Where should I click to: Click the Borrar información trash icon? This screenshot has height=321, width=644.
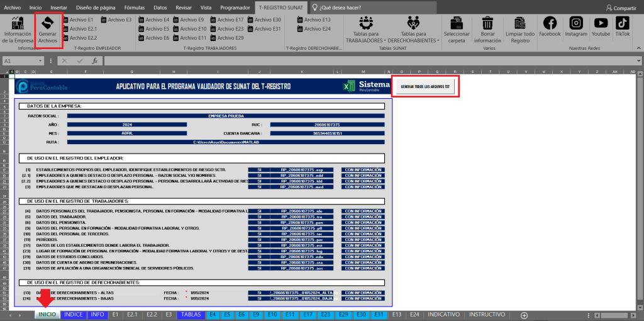487,30
